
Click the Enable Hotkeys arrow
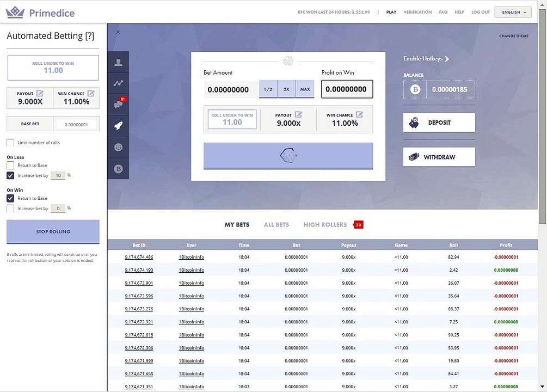tap(447, 59)
